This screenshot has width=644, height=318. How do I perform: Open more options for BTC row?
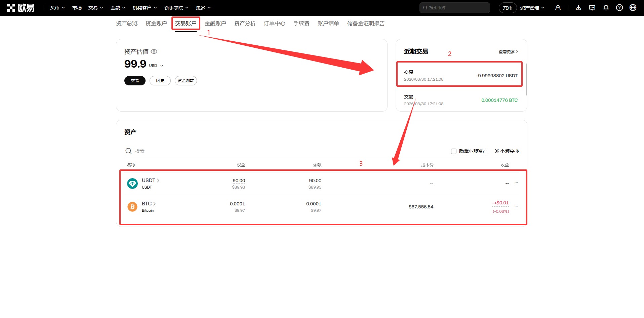pyautogui.click(x=516, y=206)
